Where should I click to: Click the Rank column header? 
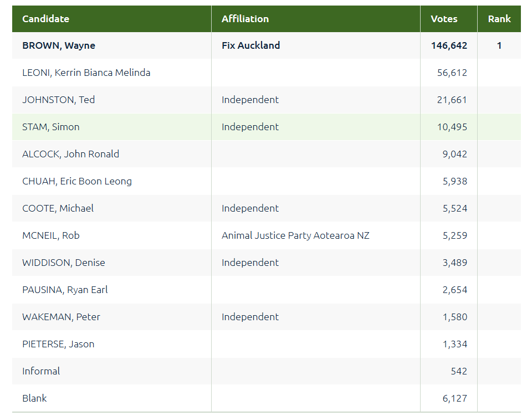tap(499, 19)
